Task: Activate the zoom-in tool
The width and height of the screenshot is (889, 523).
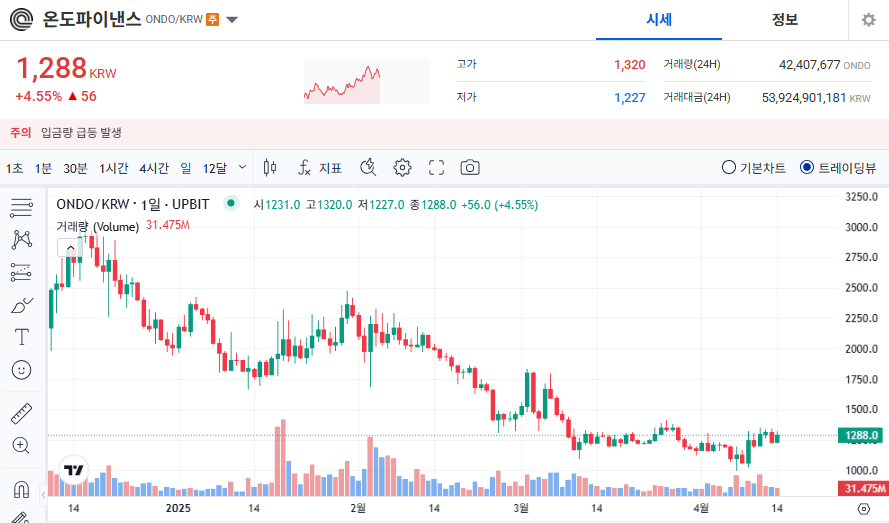Action: 22,445
